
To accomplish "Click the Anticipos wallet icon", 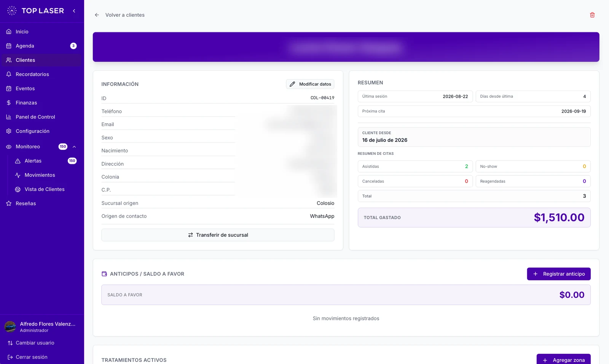I will pyautogui.click(x=104, y=274).
